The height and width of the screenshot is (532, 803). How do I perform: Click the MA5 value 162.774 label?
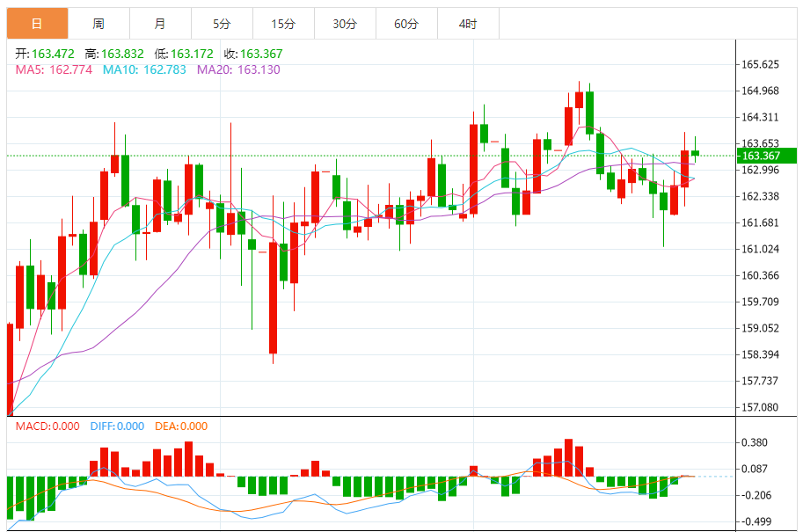[54, 69]
